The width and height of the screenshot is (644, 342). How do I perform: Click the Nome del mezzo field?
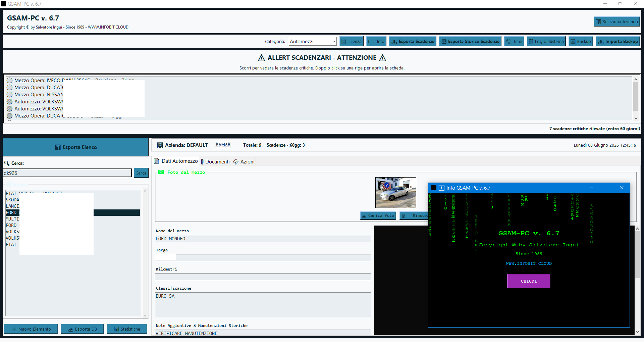tap(263, 239)
